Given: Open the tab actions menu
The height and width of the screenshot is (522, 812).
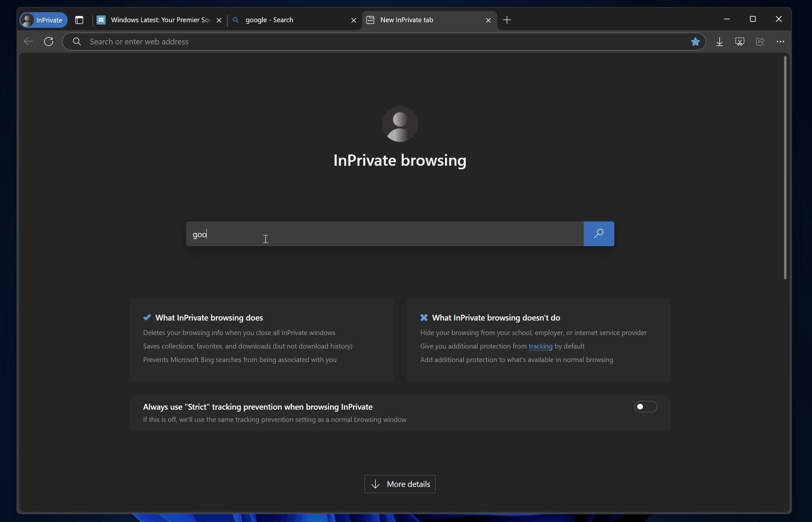Looking at the screenshot, I should tap(79, 20).
